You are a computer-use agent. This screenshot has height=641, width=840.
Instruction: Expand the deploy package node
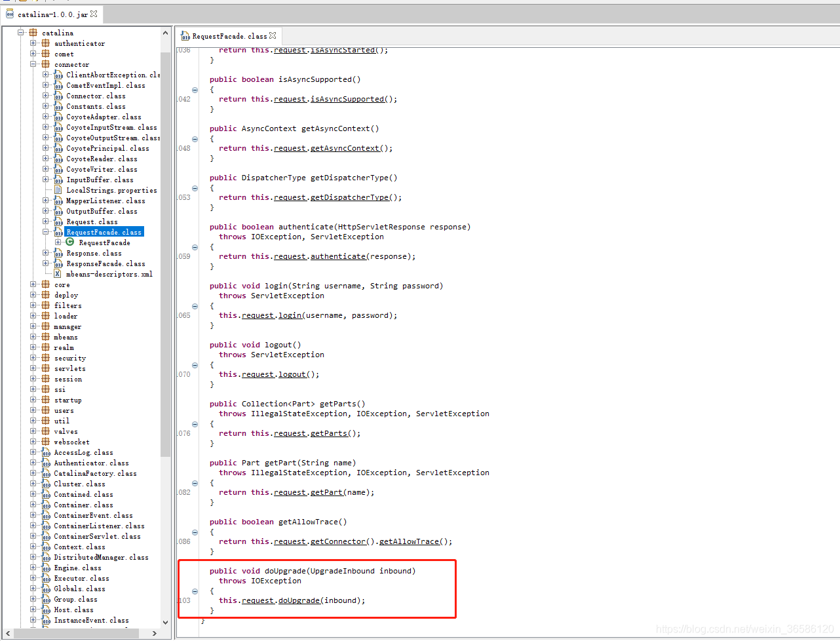pos(33,295)
